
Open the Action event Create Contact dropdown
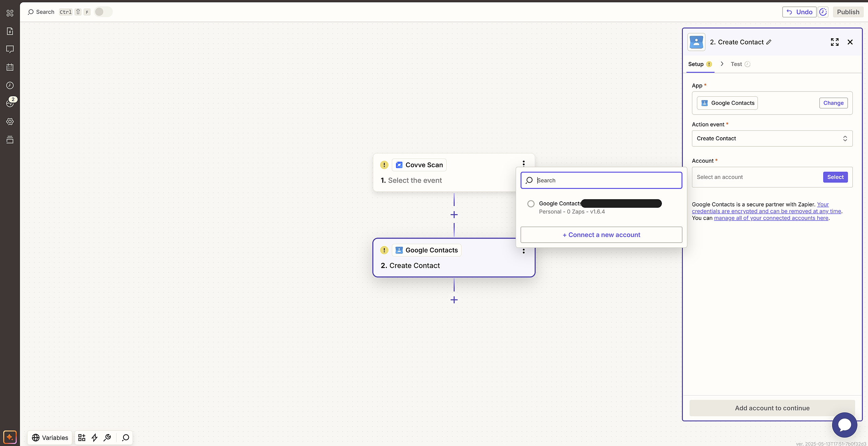[x=772, y=138]
